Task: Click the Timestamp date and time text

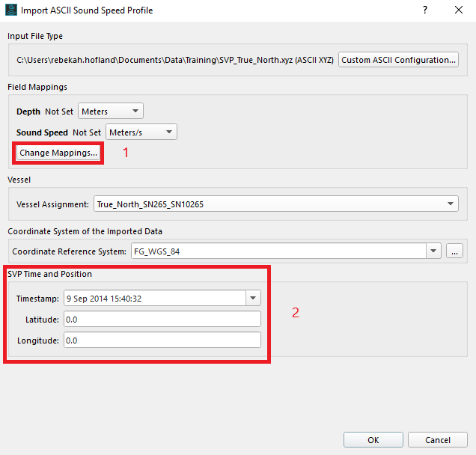Action: pyautogui.click(x=105, y=299)
